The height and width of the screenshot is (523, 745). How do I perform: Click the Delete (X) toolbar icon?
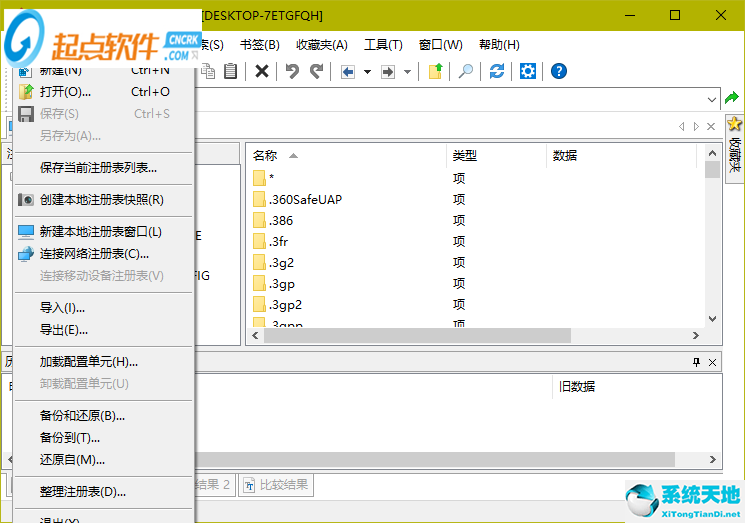pos(261,71)
